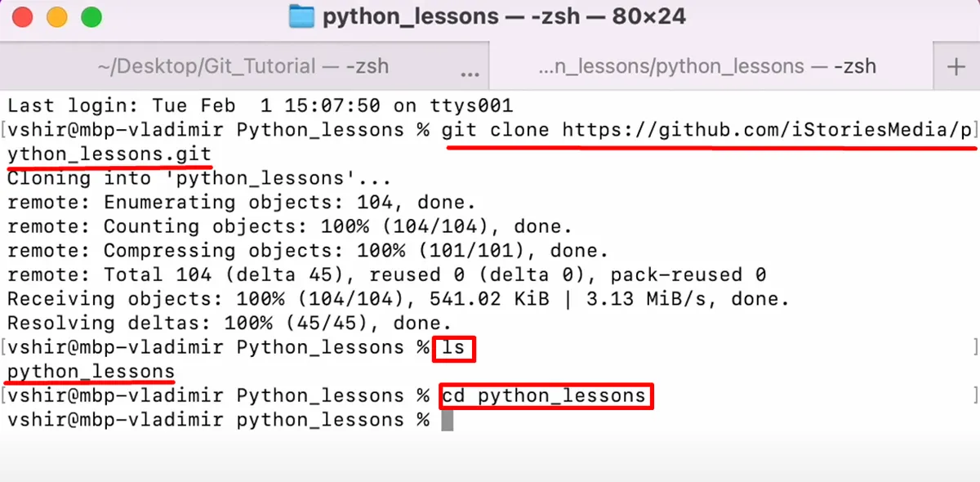Click the Receiving objects 541.02 KiB line
980x482 pixels.
[399, 299]
